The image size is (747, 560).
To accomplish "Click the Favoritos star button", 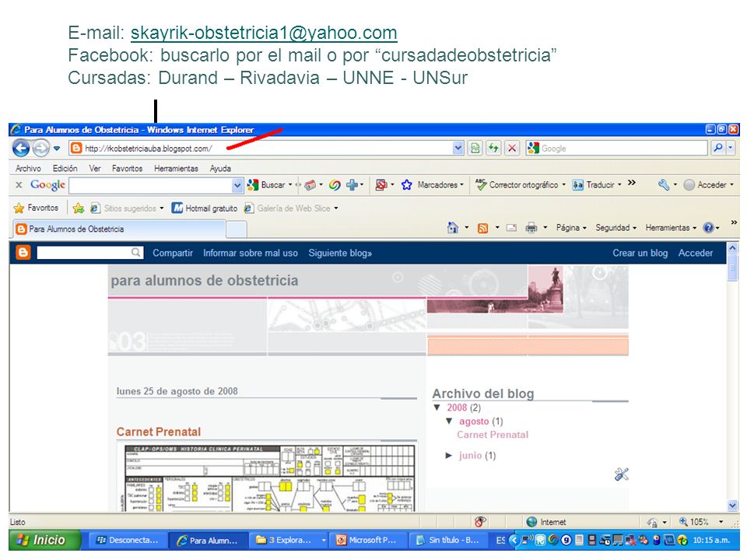I will 37,208.
